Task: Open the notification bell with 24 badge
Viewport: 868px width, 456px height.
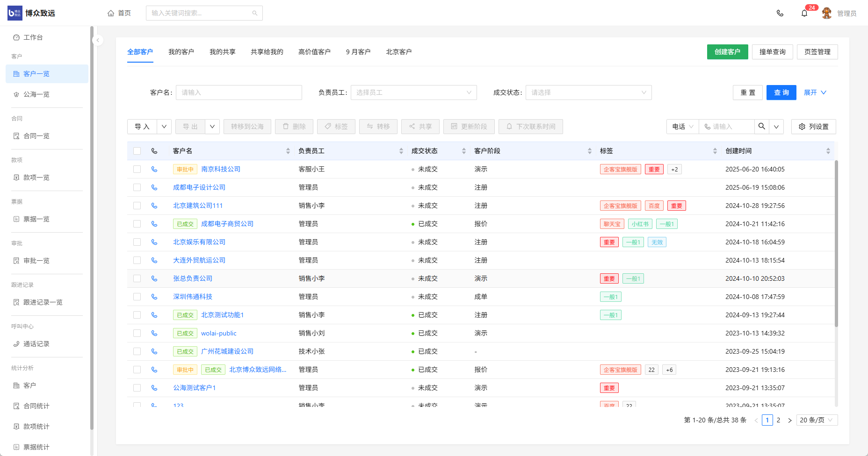Action: coord(804,13)
